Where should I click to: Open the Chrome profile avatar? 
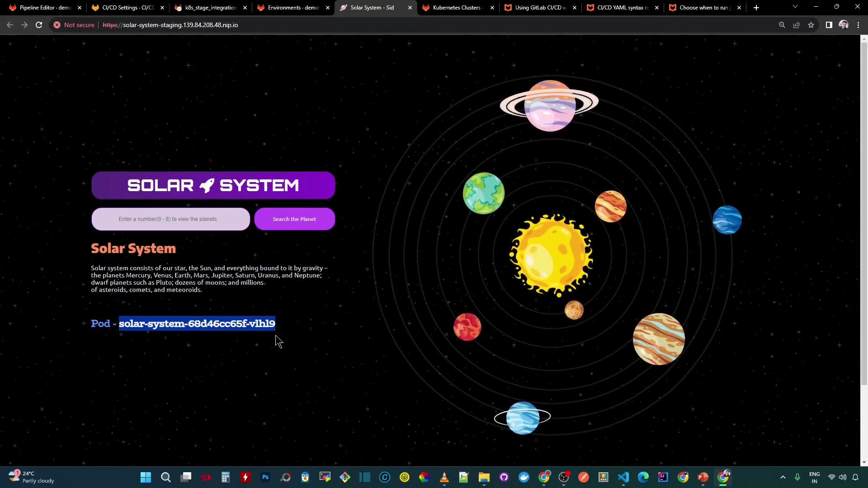[843, 25]
